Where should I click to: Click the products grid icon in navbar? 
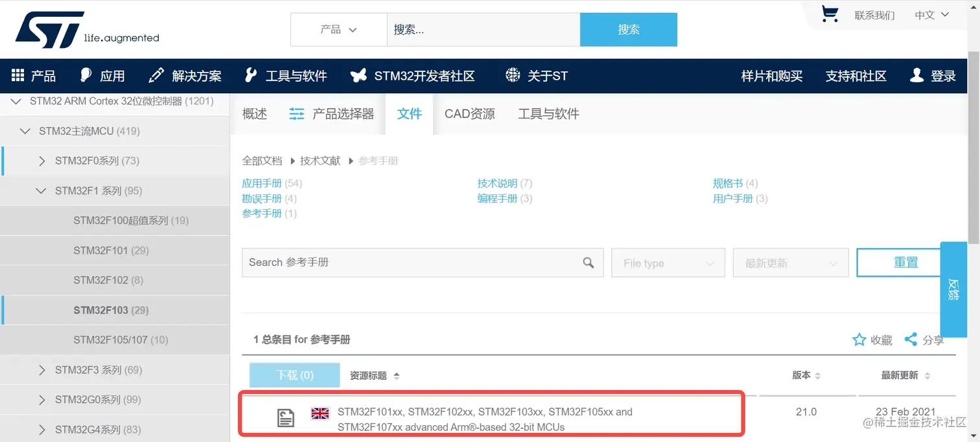[17, 76]
